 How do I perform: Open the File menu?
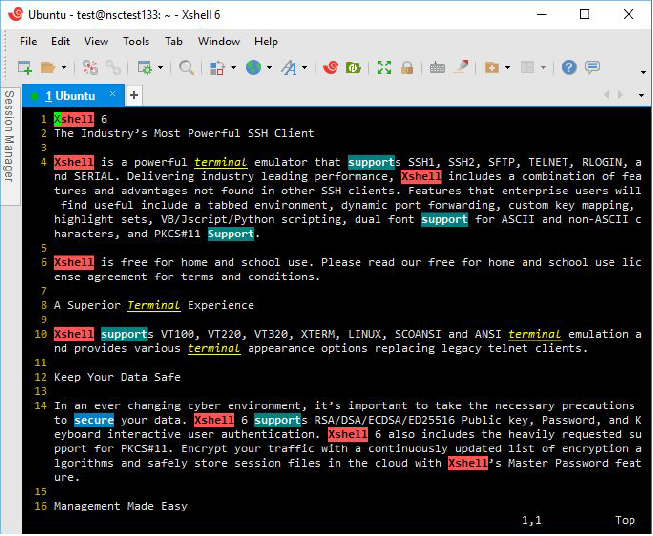point(28,41)
